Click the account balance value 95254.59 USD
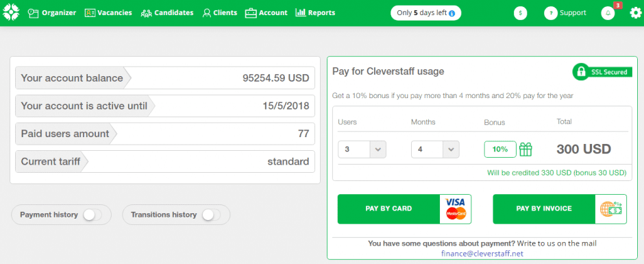 (x=275, y=78)
